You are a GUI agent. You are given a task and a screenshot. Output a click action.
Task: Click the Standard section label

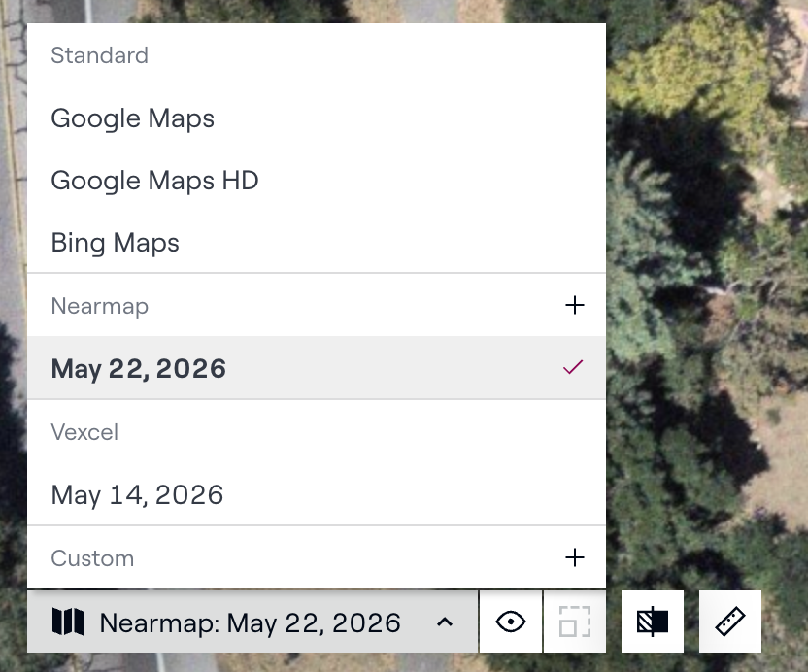pos(99,55)
